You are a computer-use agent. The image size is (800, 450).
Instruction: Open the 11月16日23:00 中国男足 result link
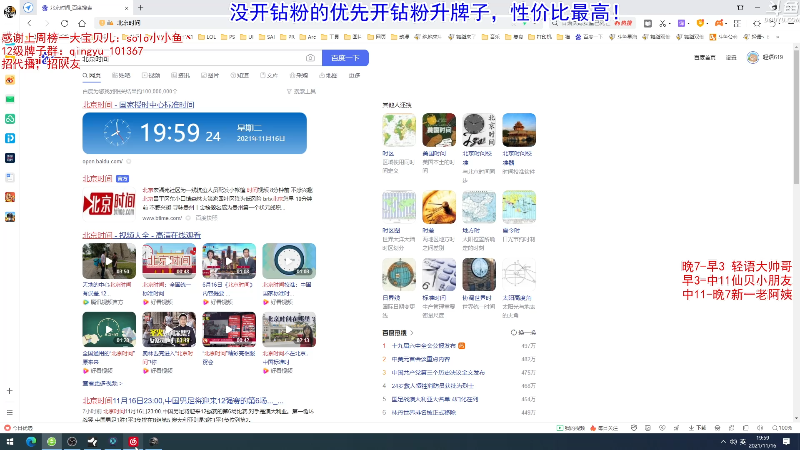pyautogui.click(x=183, y=401)
